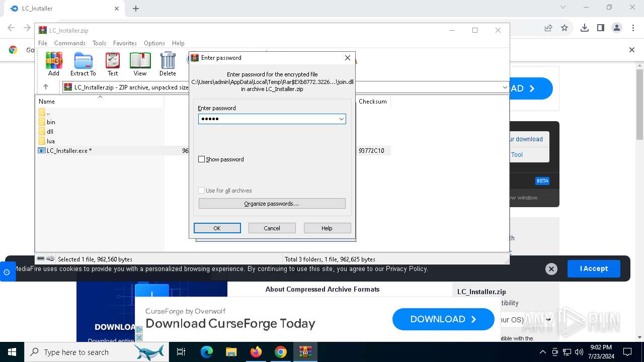Click the Extract To toolbar icon
The width and height of the screenshot is (644, 362).
83,64
